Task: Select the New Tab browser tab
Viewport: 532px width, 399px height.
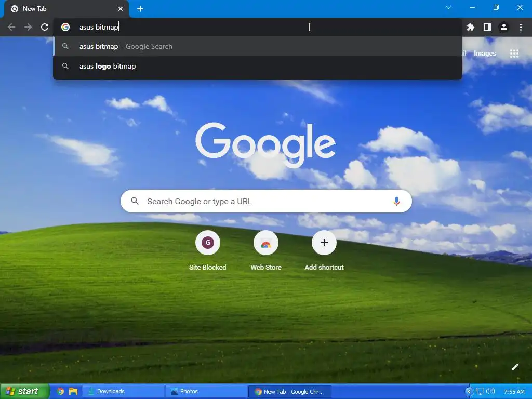Action: [x=66, y=9]
